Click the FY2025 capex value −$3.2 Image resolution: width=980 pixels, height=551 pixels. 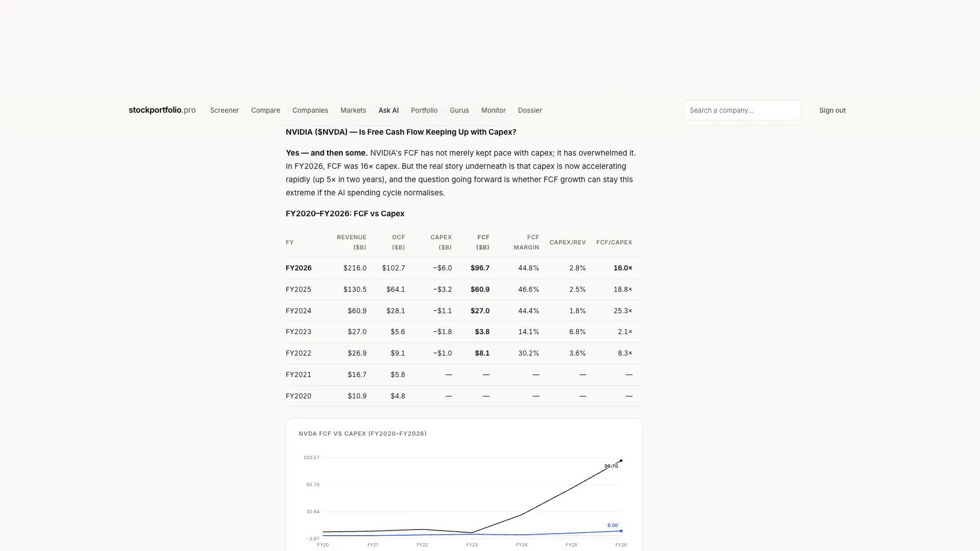click(443, 289)
